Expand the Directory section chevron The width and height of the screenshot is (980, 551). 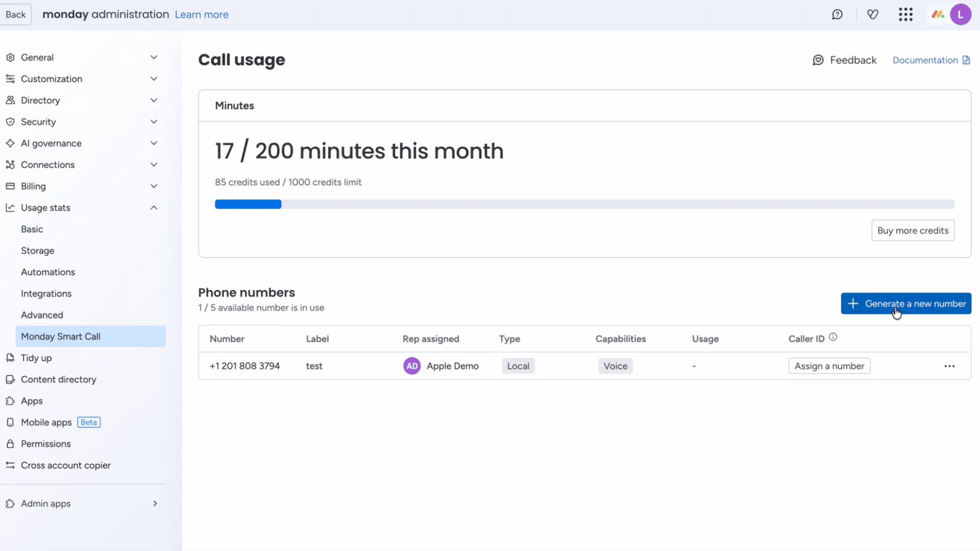(x=154, y=101)
